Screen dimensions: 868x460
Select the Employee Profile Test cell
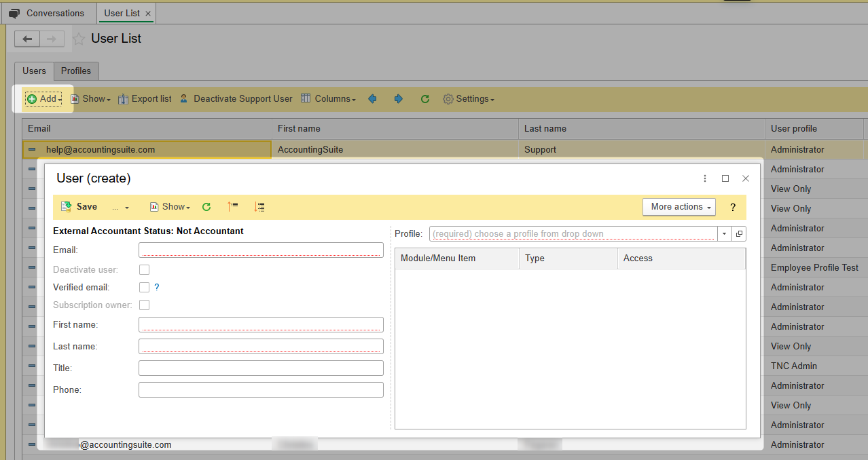[814, 267]
